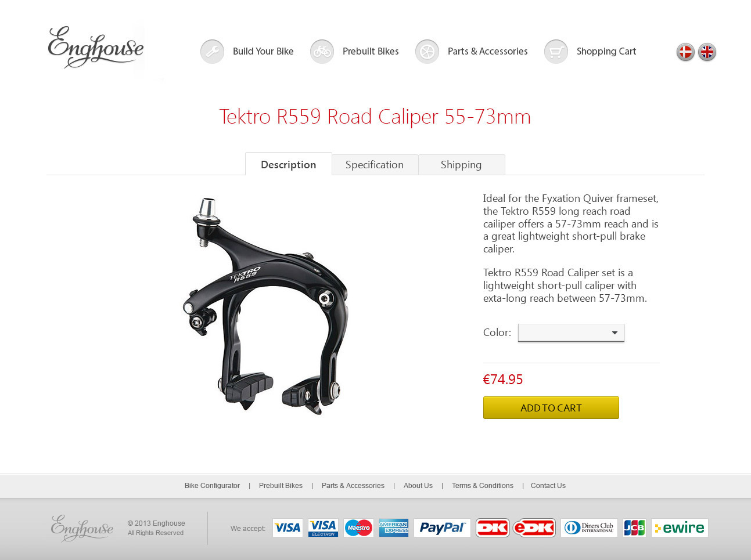This screenshot has width=751, height=560.
Task: Click the wheel Parts & Accessories icon
Action: 427,52
